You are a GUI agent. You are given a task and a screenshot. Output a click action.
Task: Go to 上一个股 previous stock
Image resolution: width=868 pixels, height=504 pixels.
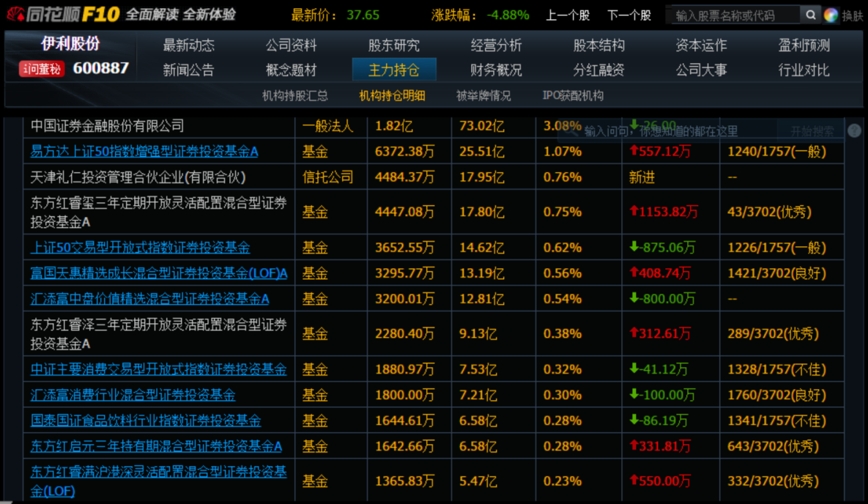click(568, 15)
